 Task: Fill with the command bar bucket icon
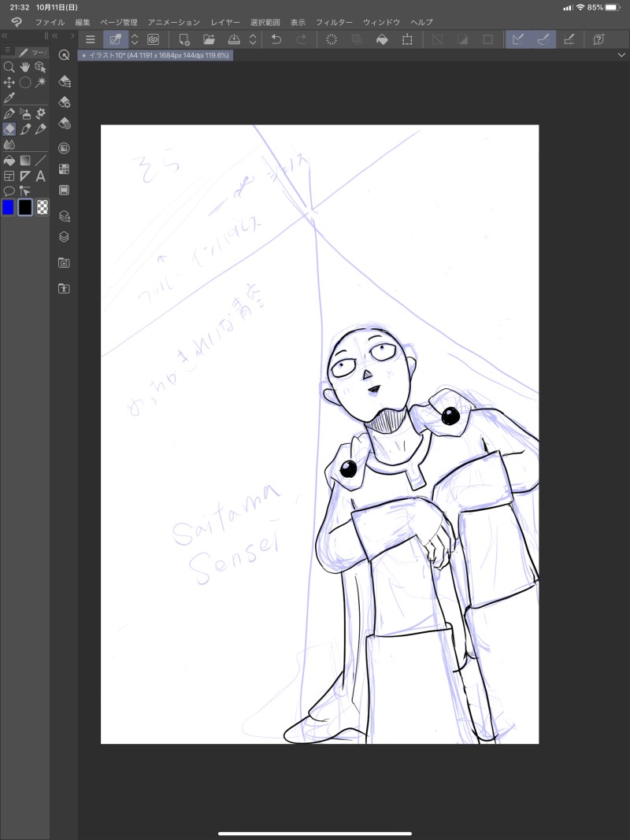click(x=382, y=39)
